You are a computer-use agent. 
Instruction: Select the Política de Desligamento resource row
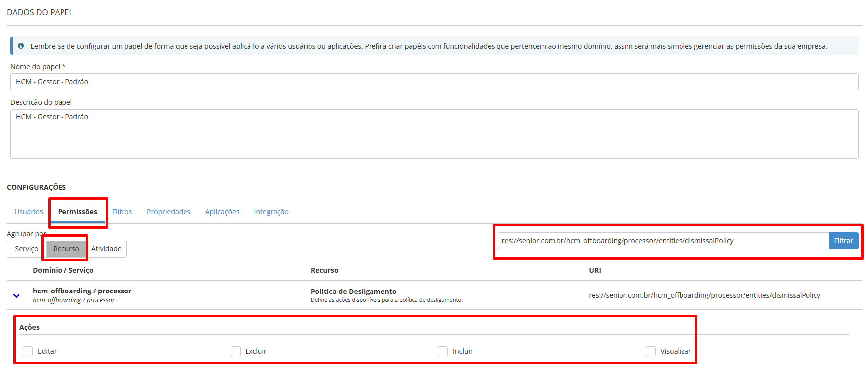[x=434, y=295]
